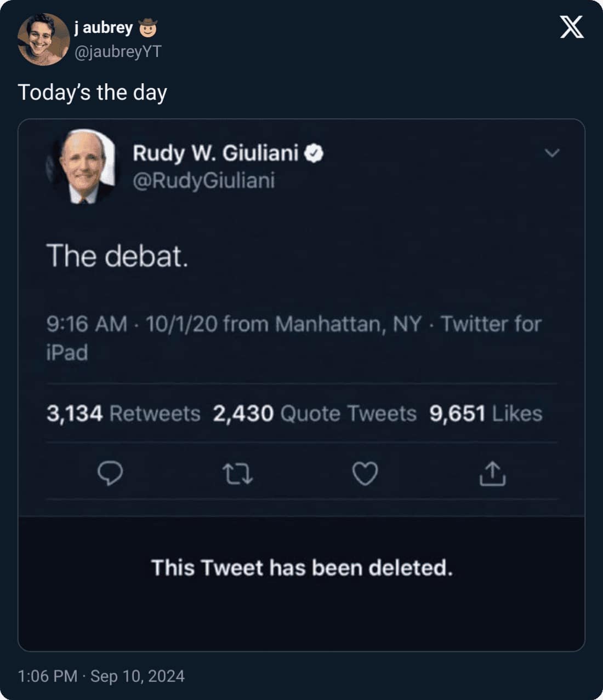The image size is (603, 700).
Task: Click the Twitter for iPad source
Action: click(491, 324)
